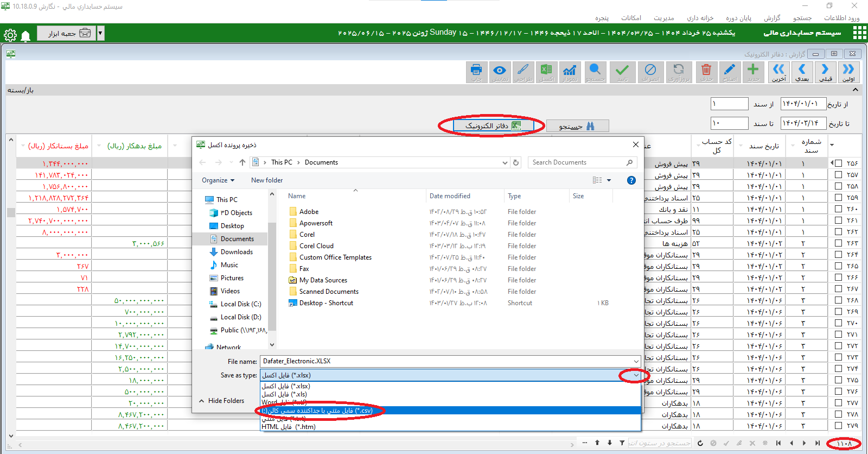Image resolution: width=868 pixels, height=454 pixels.
Task: Click the Search Documents box
Action: (x=582, y=162)
